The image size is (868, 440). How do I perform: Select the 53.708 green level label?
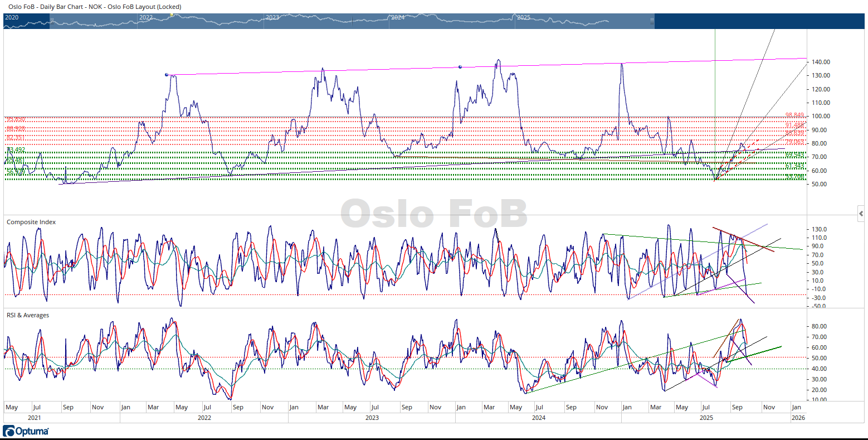tap(794, 177)
